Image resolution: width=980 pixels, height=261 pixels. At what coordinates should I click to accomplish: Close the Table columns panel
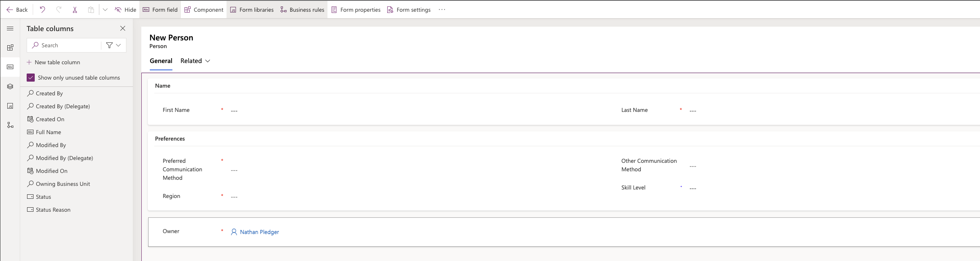pos(123,28)
